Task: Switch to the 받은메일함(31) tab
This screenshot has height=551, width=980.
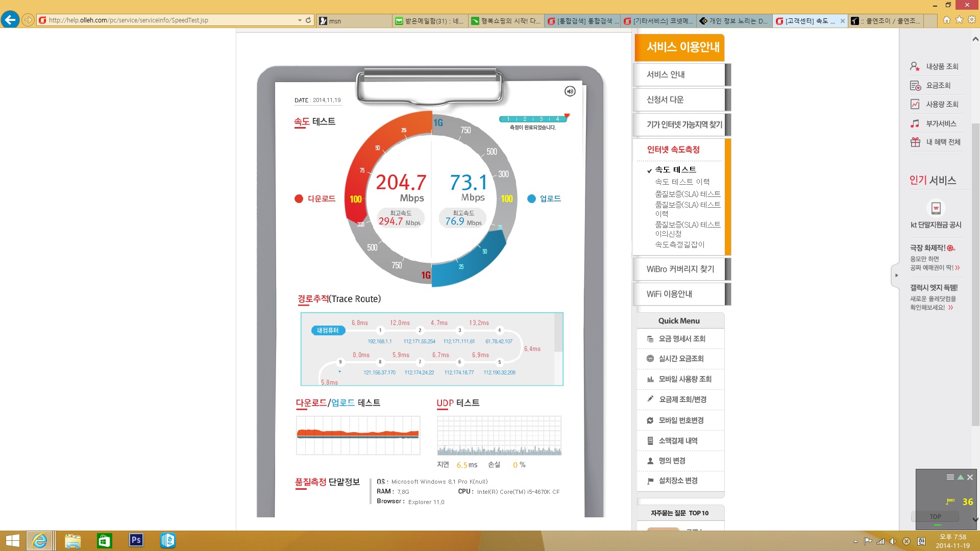Action: click(429, 21)
